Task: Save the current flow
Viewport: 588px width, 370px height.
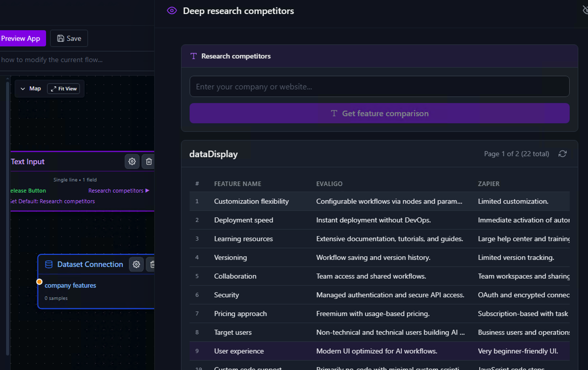Action: tap(69, 38)
